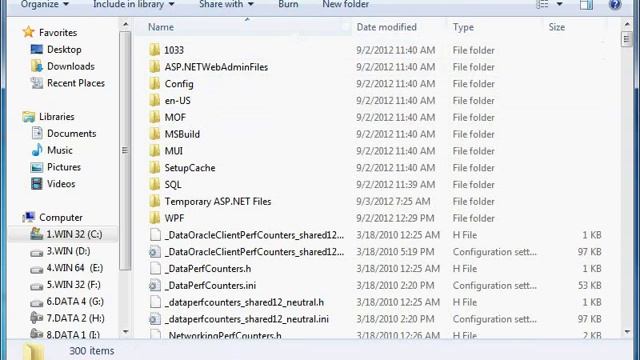
Task: Open the Videos library
Action: point(61,184)
